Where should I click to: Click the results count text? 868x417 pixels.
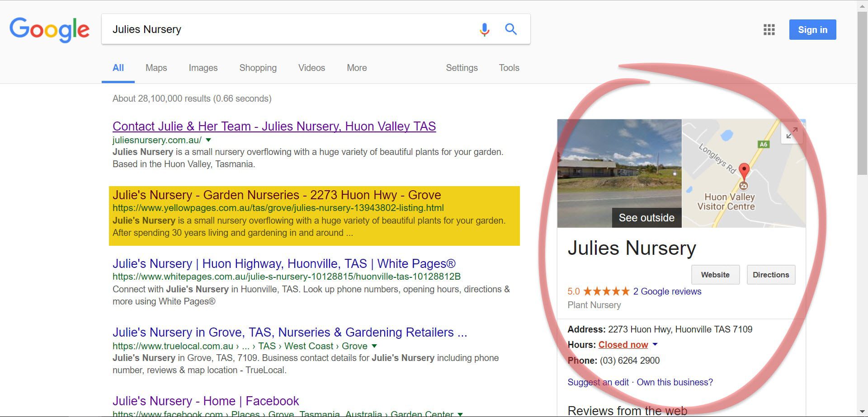tap(192, 98)
